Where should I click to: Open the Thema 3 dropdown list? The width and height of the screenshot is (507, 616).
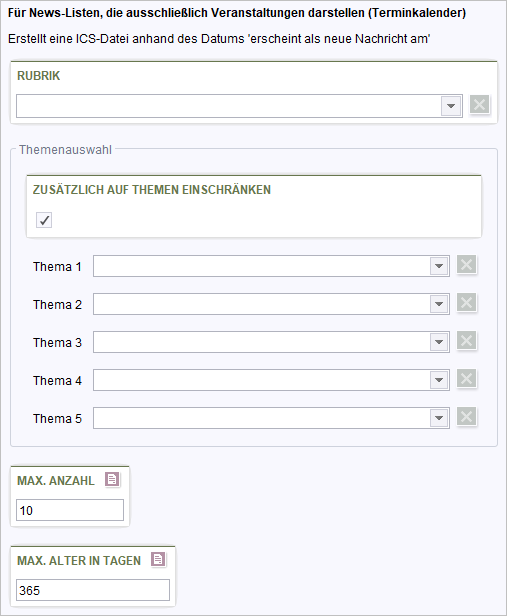point(439,342)
